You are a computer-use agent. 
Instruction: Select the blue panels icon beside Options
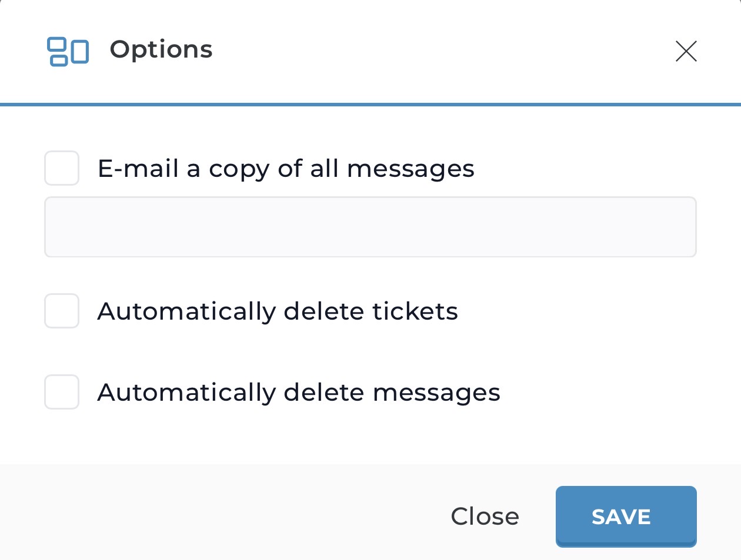pos(68,51)
